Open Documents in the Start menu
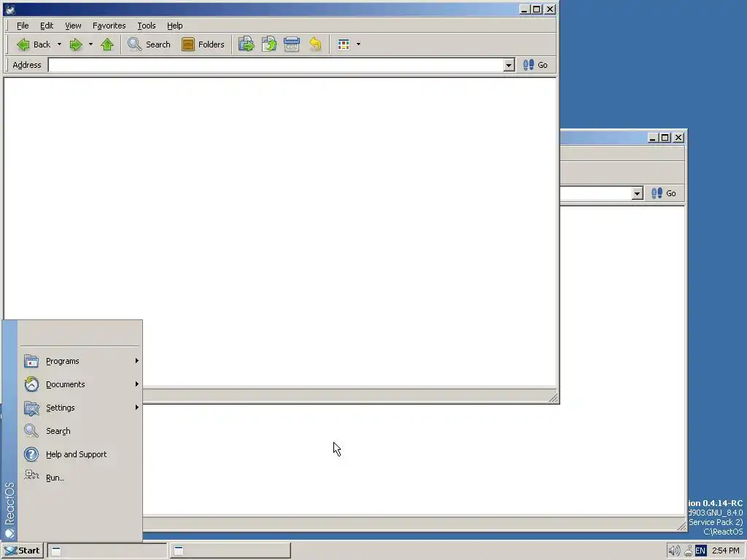747x560 pixels. [80, 384]
